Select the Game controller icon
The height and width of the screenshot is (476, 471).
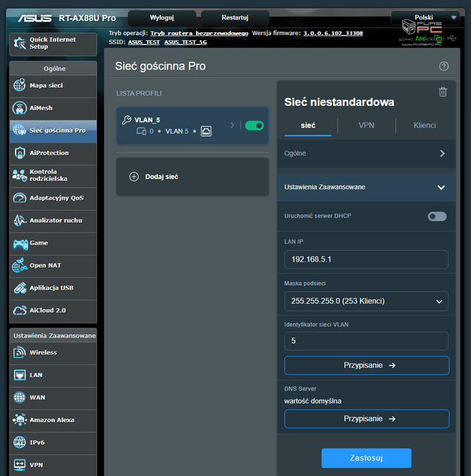click(19, 243)
